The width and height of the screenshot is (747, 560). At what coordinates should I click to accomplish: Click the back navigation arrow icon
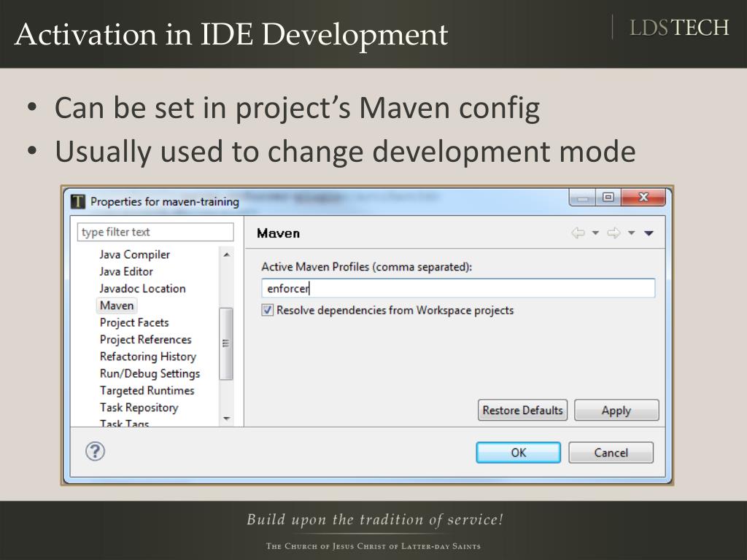(x=578, y=233)
